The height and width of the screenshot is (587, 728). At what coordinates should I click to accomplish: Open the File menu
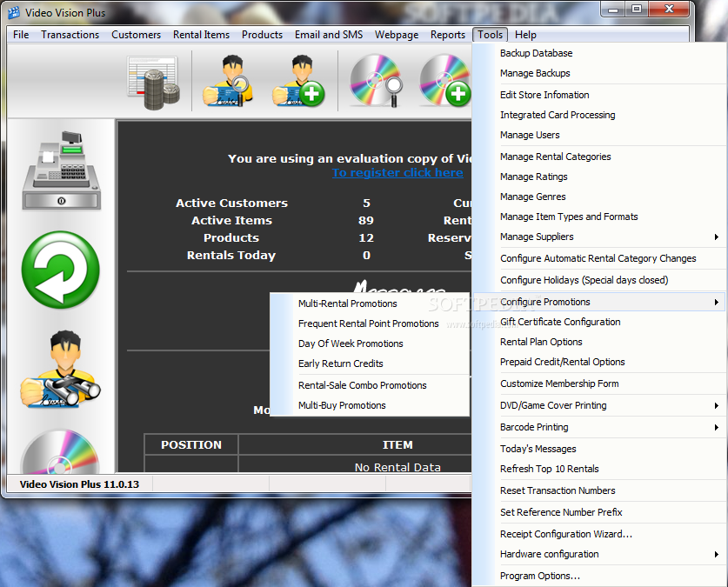click(x=21, y=35)
